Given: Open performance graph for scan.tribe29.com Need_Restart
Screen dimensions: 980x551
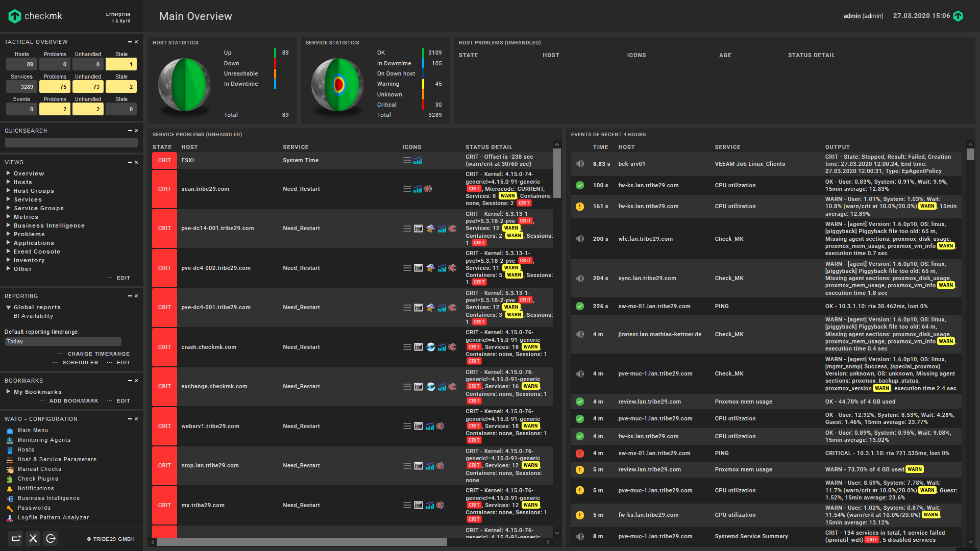Looking at the screenshot, I should click(418, 189).
